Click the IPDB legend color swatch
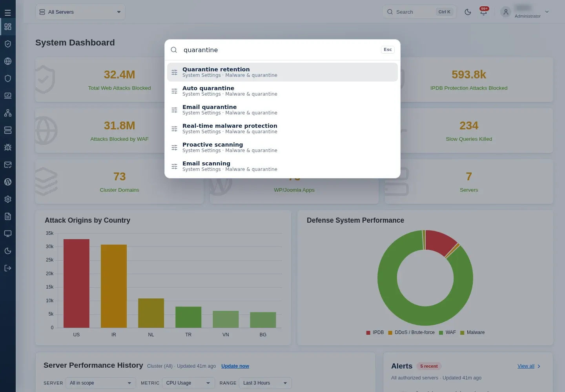 click(x=368, y=333)
